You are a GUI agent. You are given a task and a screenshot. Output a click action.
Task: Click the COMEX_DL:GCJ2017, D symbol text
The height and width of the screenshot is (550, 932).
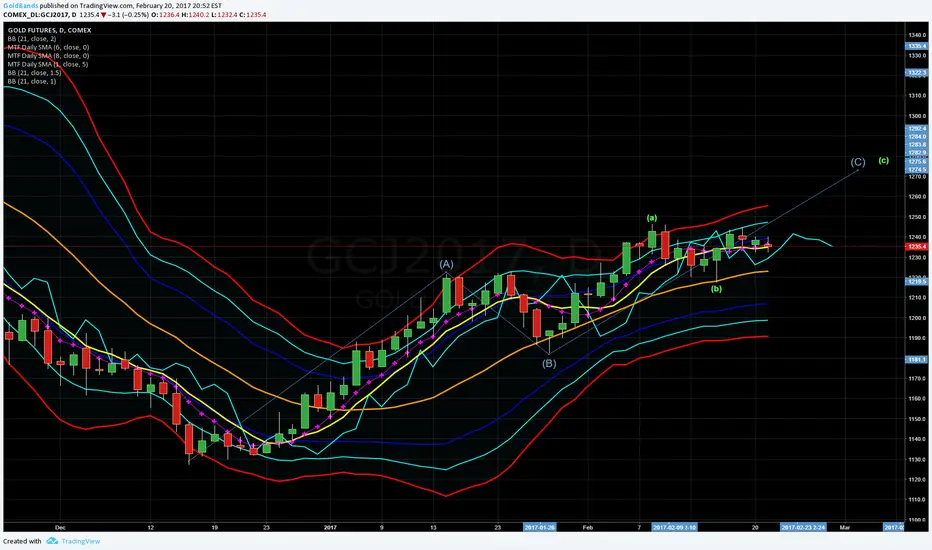[40, 14]
